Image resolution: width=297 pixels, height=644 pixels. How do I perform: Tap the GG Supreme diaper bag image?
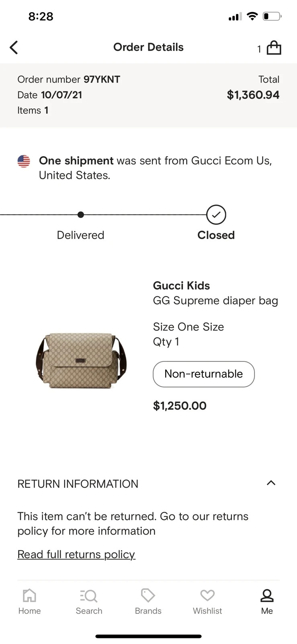(81, 360)
